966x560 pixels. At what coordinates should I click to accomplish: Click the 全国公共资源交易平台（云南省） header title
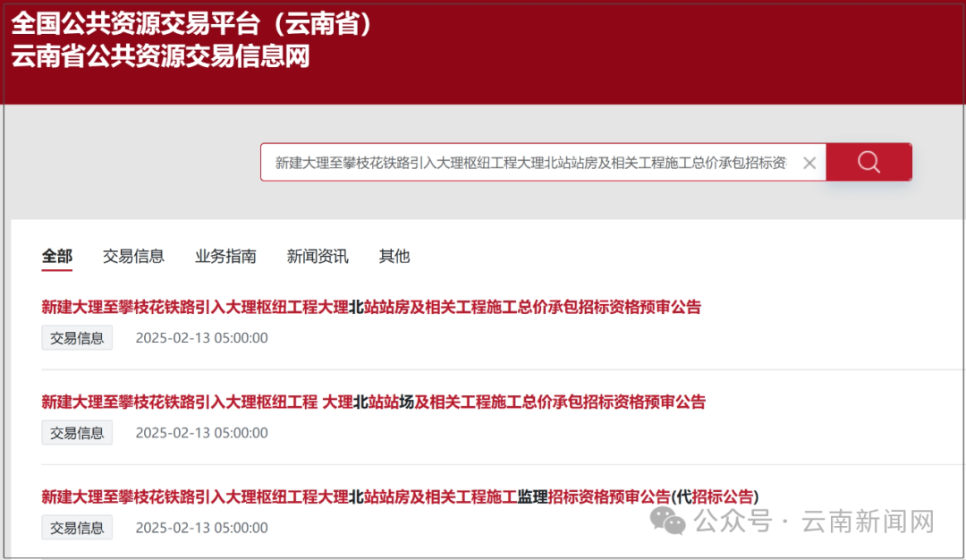[191, 23]
